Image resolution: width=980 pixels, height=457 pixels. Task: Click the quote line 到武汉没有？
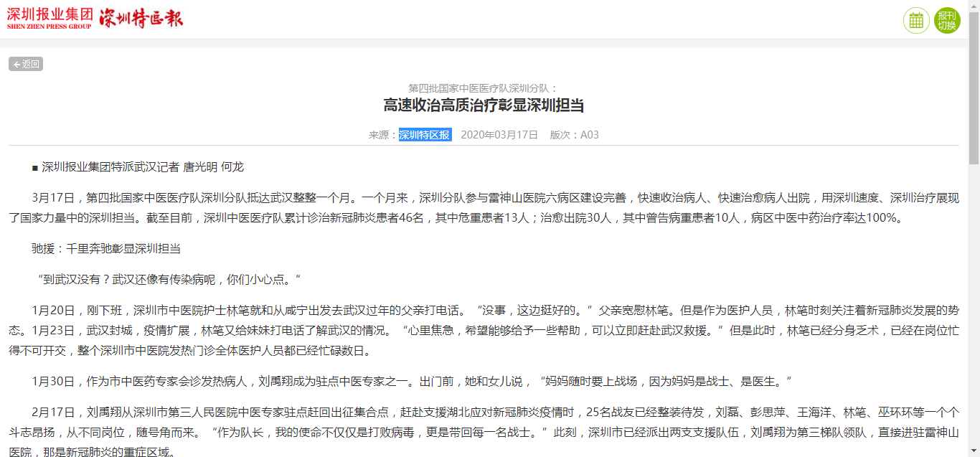[166, 279]
